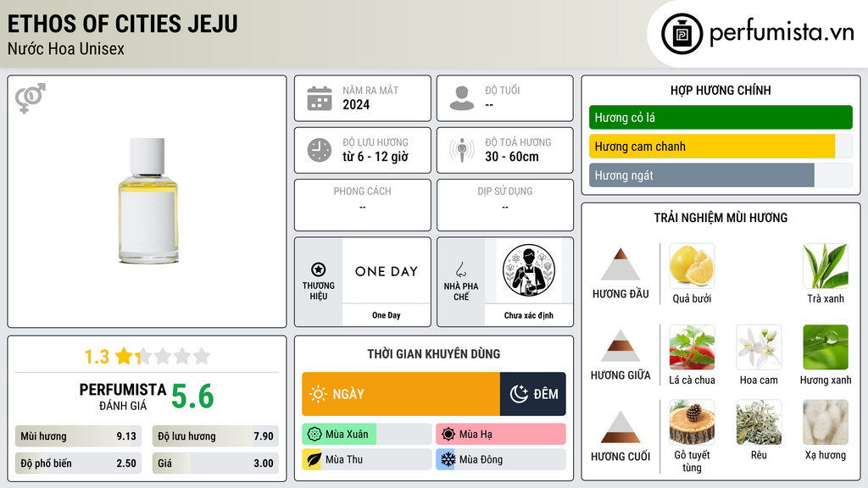Select the Mùa Hạ season indicator
The image size is (868, 488).
pyautogui.click(x=500, y=435)
